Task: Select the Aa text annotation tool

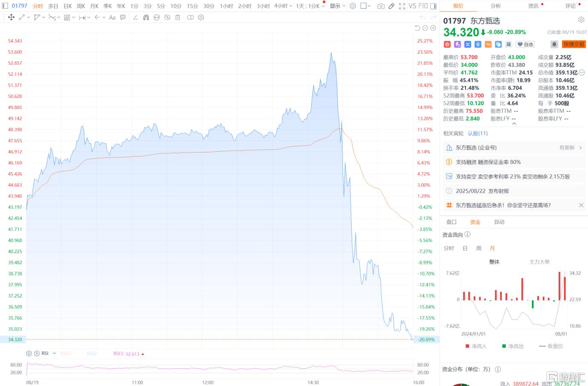Action: (x=112, y=17)
